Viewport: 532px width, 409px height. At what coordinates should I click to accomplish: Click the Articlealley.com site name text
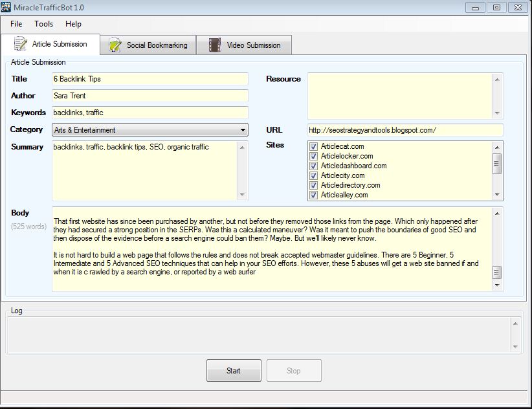point(344,195)
